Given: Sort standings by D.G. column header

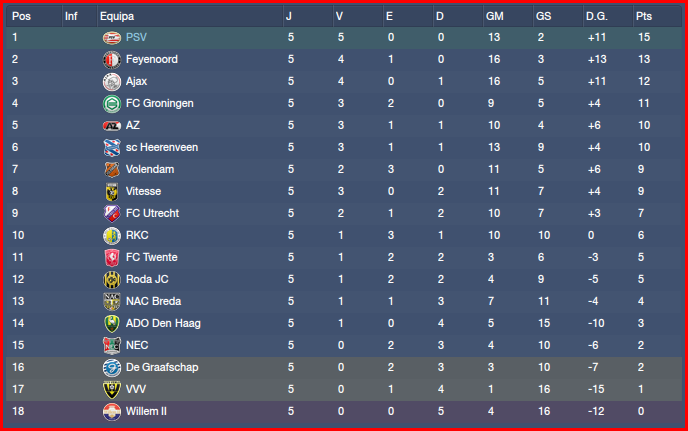Looking at the screenshot, I should coord(596,16).
